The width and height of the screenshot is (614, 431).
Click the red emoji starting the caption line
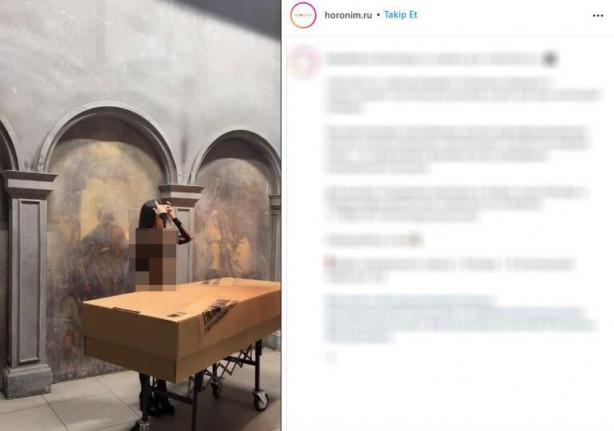tap(329, 262)
